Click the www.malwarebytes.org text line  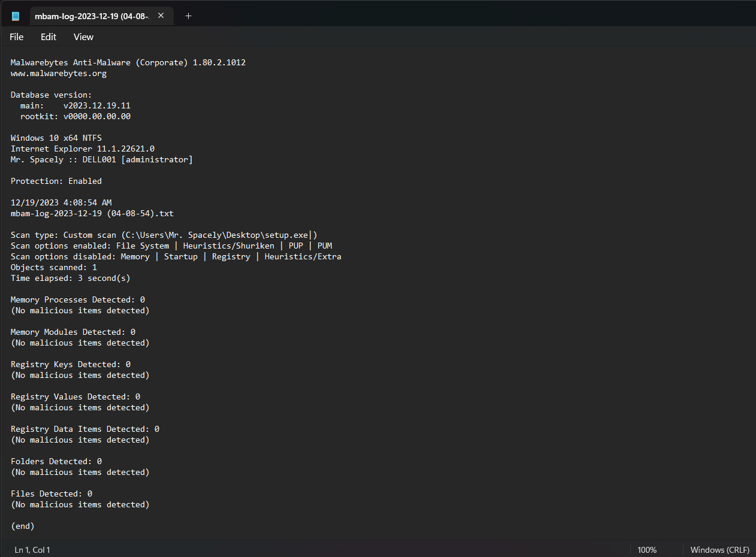[59, 73]
